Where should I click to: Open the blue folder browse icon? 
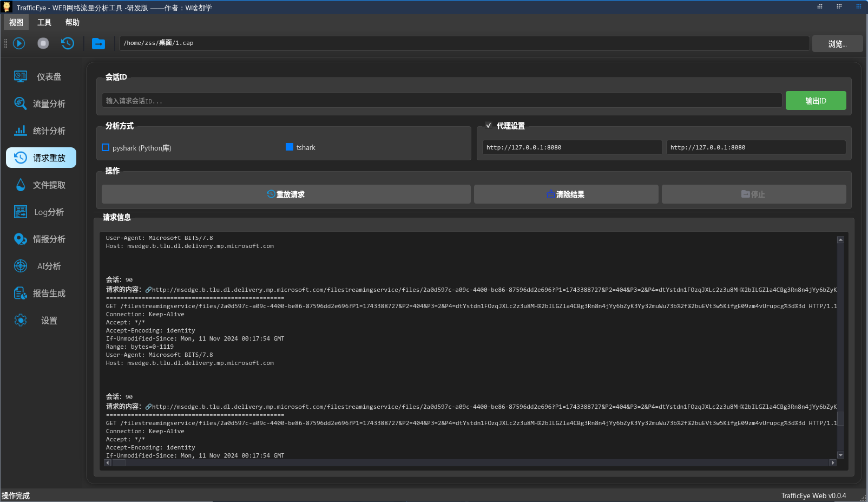(x=98, y=43)
